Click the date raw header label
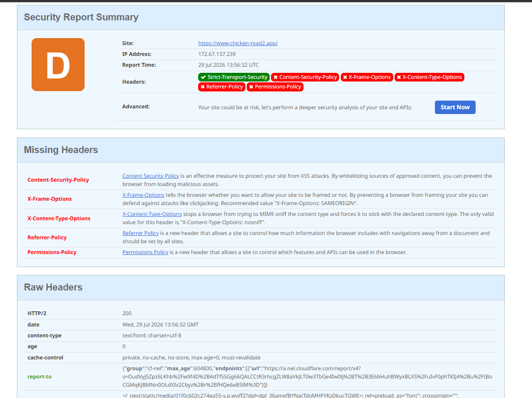532x398 pixels. (x=33, y=325)
